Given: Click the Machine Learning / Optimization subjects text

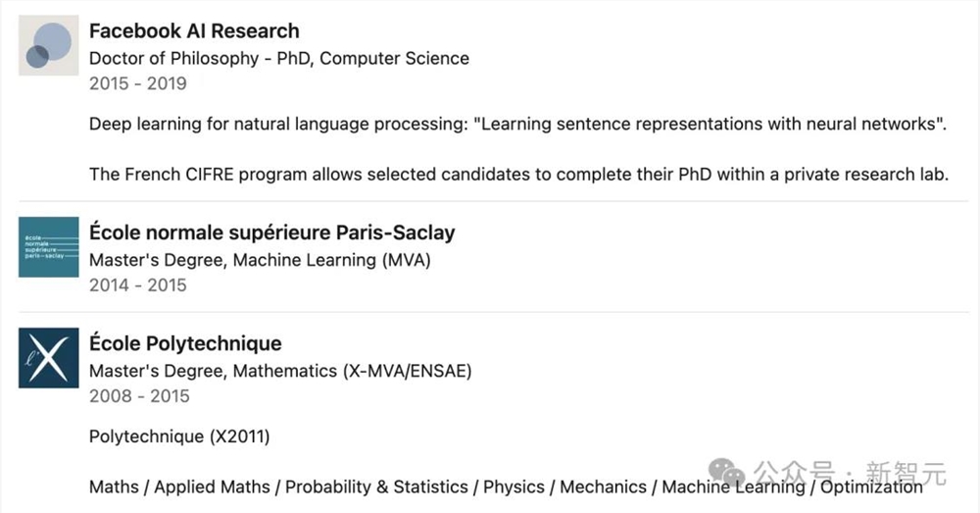Looking at the screenshot, I should pyautogui.click(x=792, y=487).
